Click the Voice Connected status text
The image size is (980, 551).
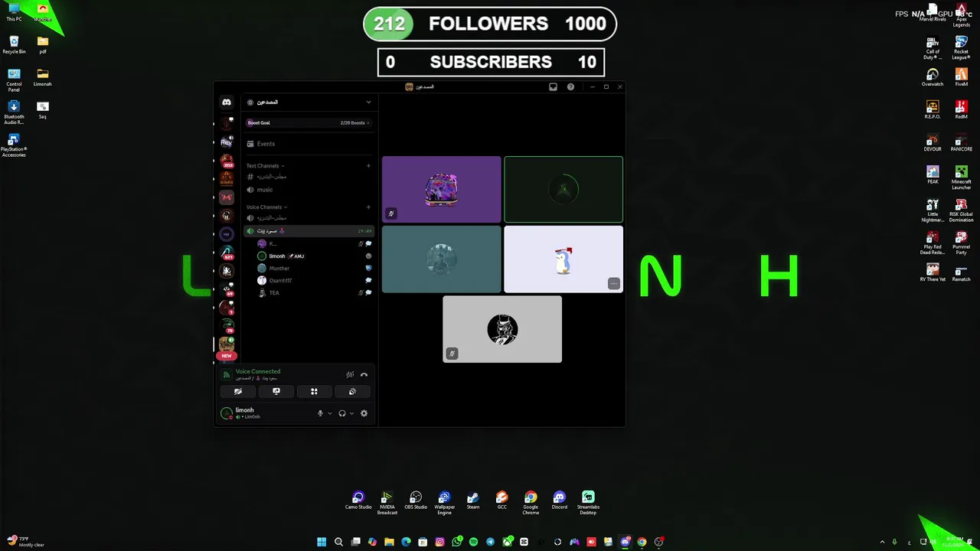click(x=258, y=371)
